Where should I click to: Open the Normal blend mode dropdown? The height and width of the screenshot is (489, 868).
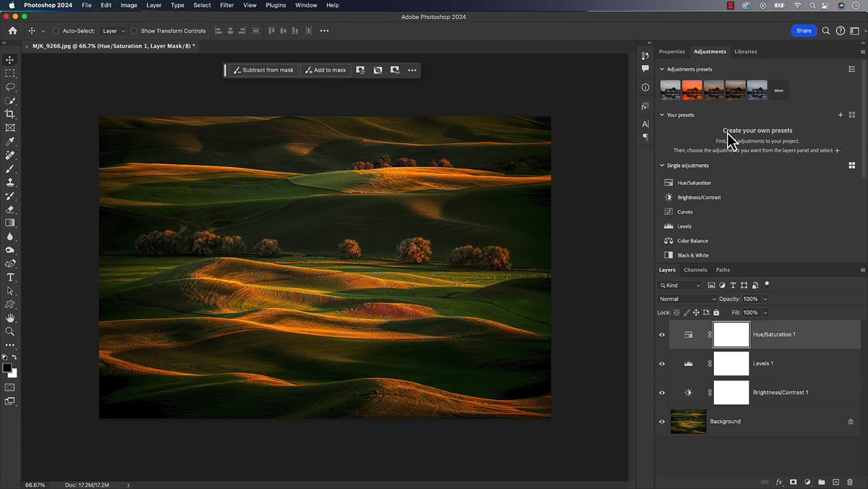click(687, 299)
